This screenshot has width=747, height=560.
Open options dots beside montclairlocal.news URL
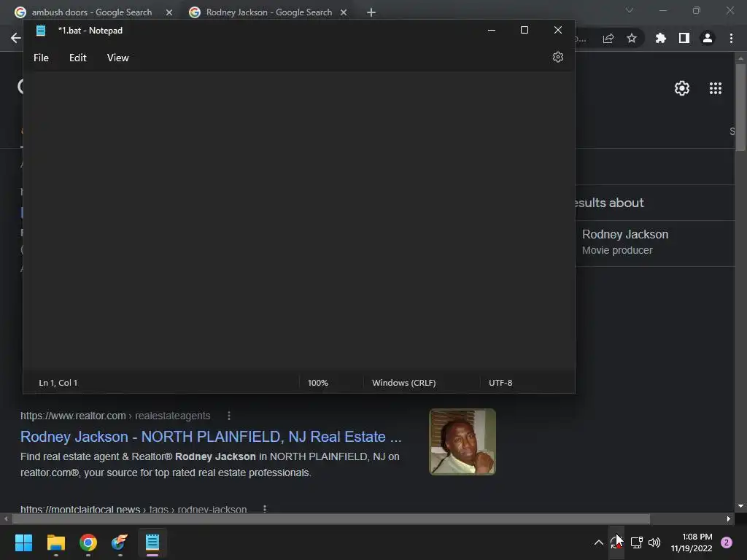pyautogui.click(x=265, y=509)
